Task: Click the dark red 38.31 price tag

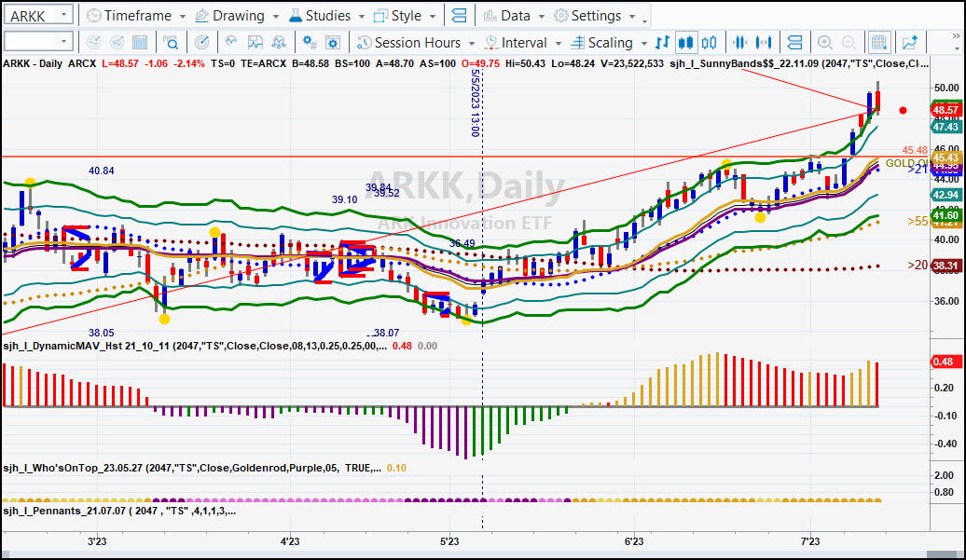Action: coord(945,266)
